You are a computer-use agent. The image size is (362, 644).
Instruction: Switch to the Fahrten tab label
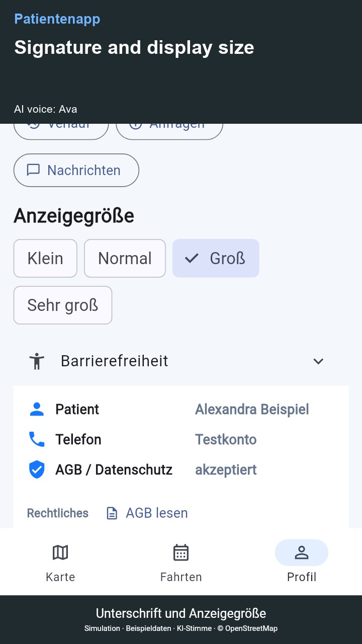coord(181,577)
